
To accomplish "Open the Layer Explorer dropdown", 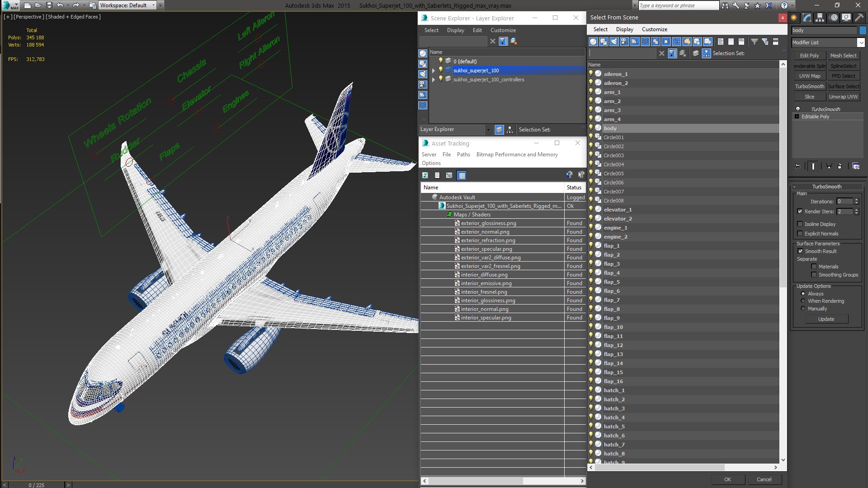I will [x=488, y=130].
